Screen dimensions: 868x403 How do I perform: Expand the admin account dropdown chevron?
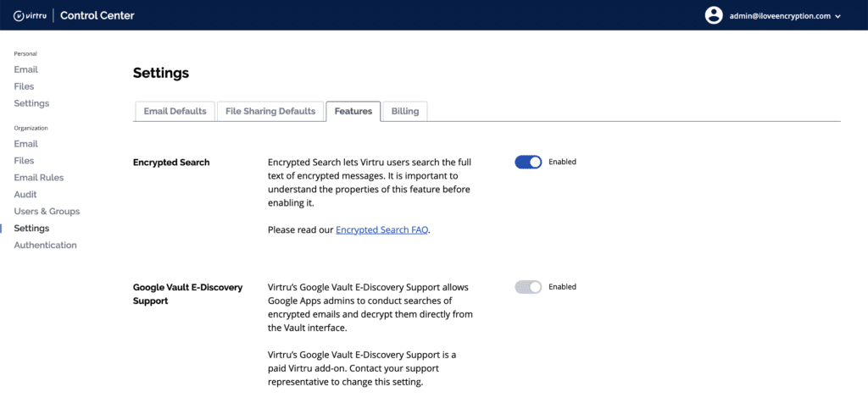click(x=837, y=16)
